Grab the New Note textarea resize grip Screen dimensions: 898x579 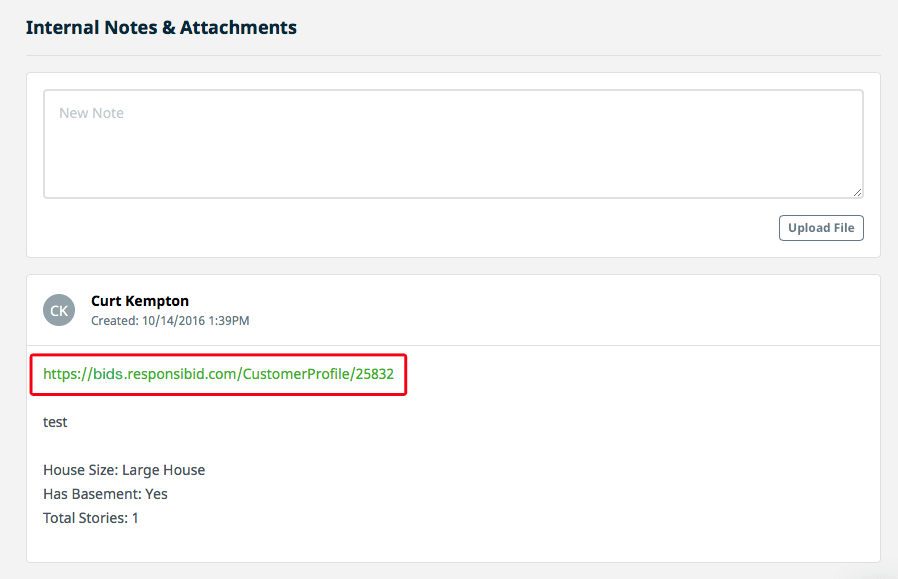[857, 192]
